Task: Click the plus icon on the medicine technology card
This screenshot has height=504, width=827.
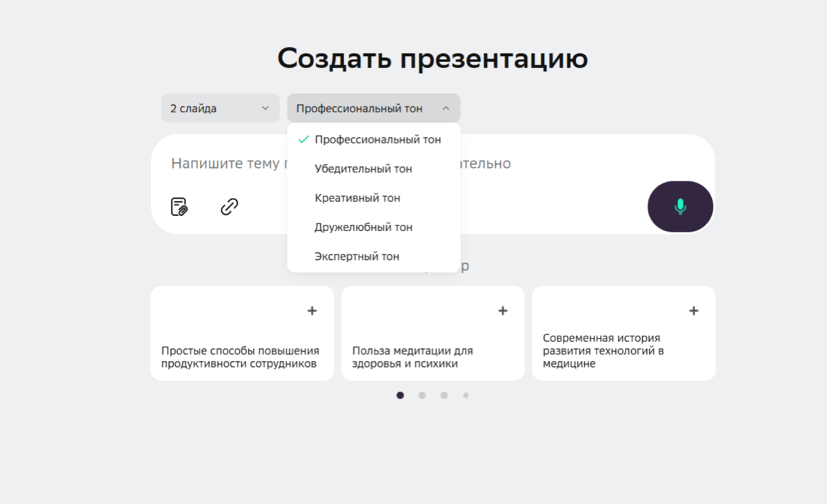Action: pos(693,310)
